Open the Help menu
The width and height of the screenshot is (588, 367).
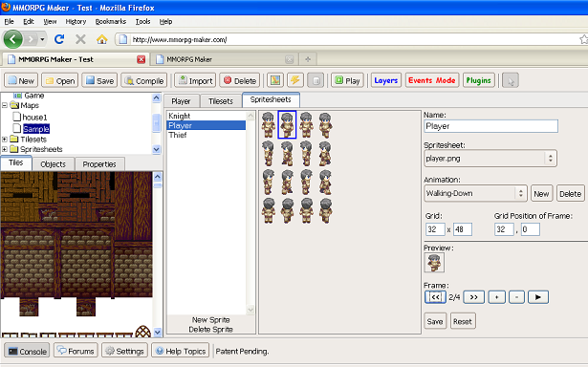click(x=165, y=21)
